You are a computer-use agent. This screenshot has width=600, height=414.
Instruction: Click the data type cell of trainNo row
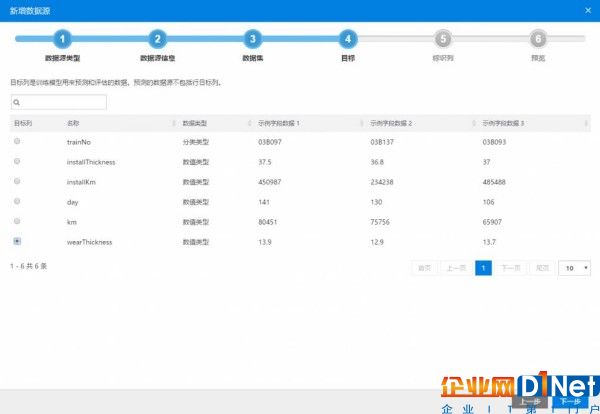tap(196, 142)
